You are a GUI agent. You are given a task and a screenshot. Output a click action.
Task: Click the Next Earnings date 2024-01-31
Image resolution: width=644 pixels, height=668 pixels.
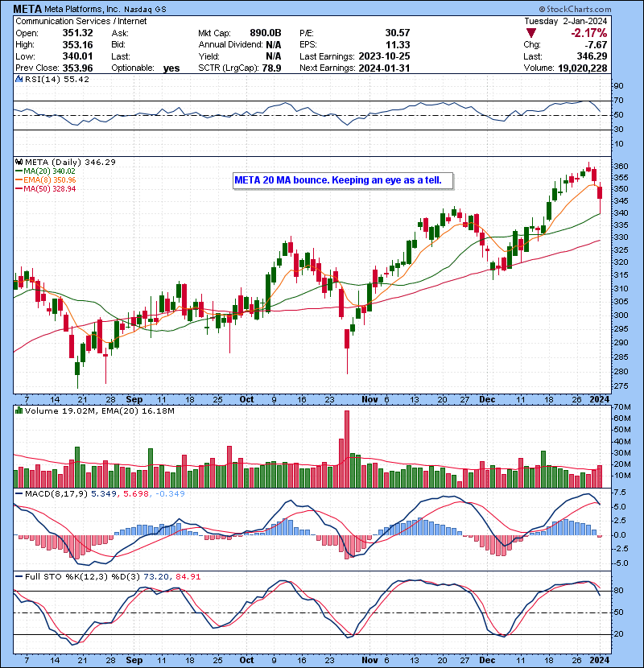click(384, 68)
